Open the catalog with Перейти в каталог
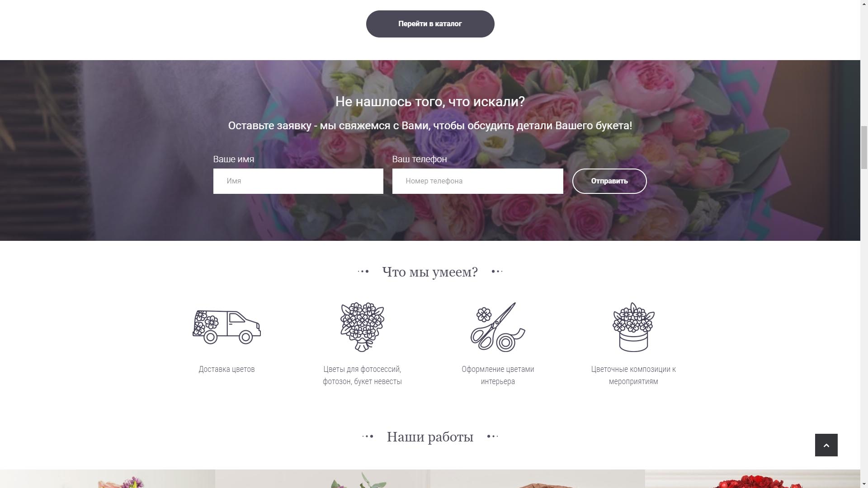 tap(430, 24)
